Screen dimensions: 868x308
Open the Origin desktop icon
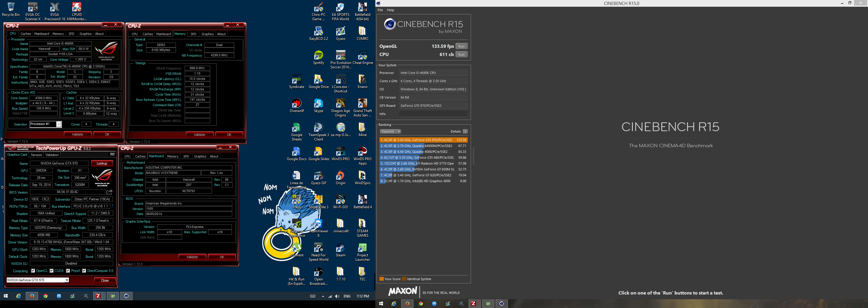click(x=340, y=178)
